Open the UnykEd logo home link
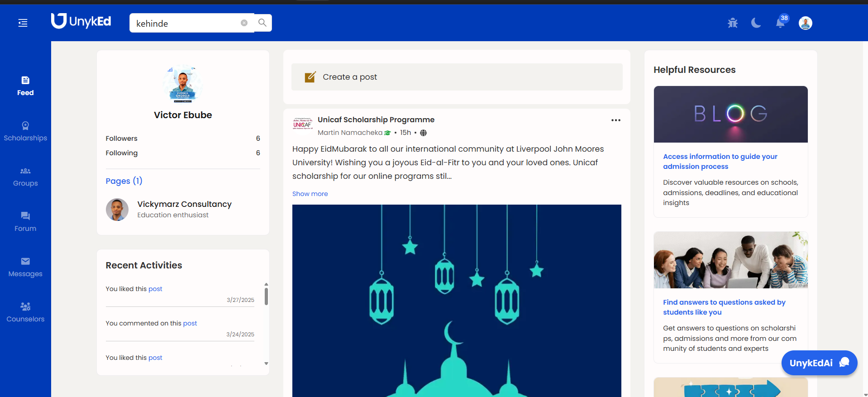868x397 pixels. click(x=81, y=21)
